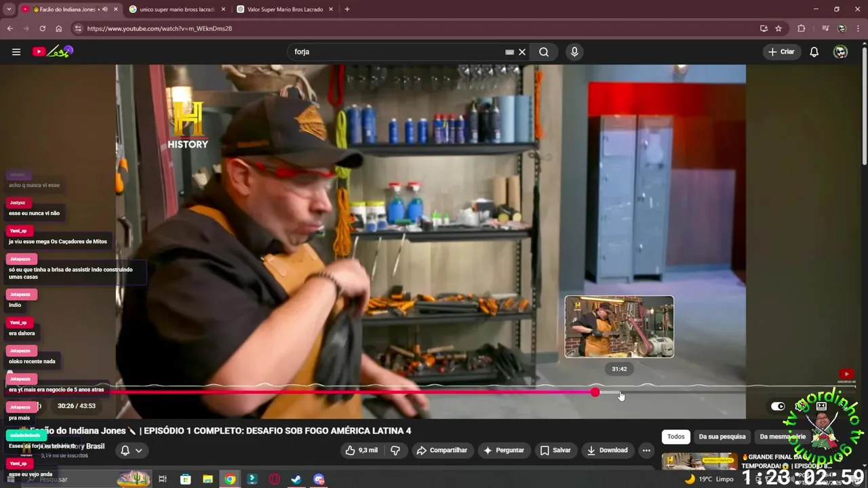
Task: Open Chrome three-dot menu
Action: coord(859,28)
